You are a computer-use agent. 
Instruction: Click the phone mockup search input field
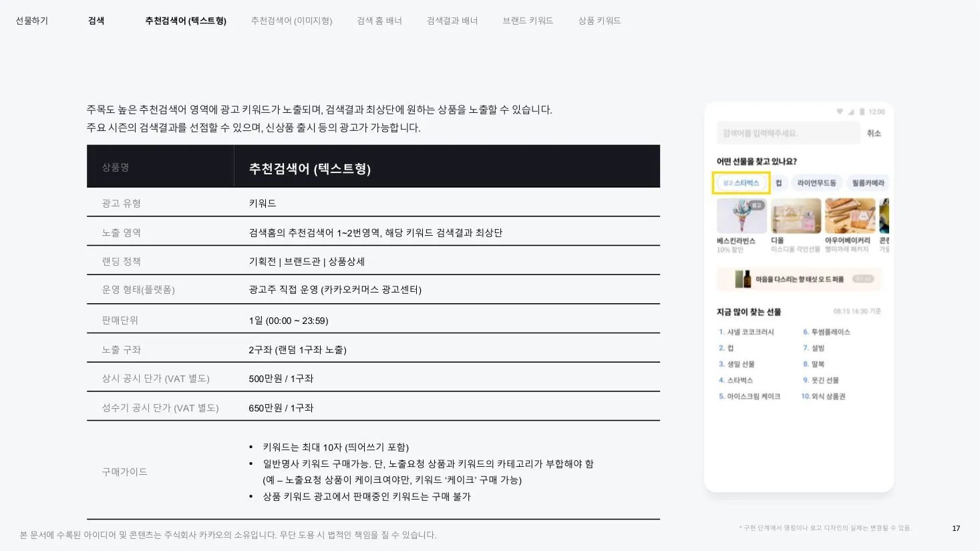pyautogui.click(x=788, y=133)
